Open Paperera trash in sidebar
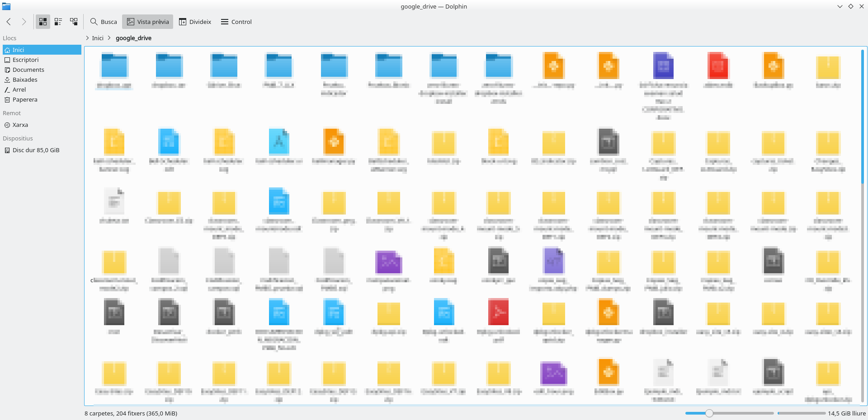Viewport: 868px width, 420px height. pos(25,100)
